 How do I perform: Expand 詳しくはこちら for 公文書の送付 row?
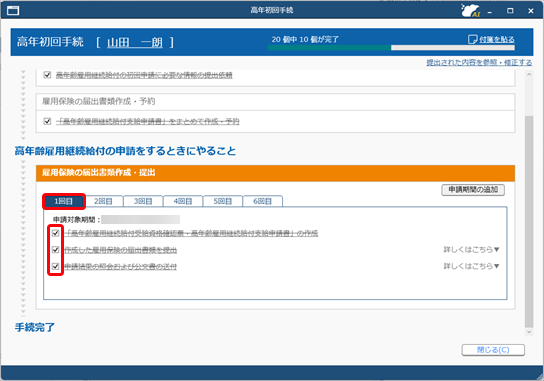[x=471, y=266]
